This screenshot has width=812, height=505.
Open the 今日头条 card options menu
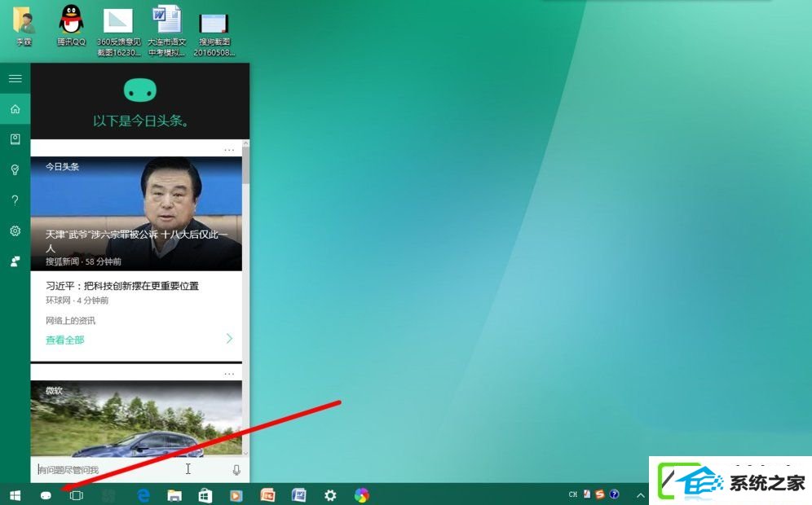click(229, 150)
